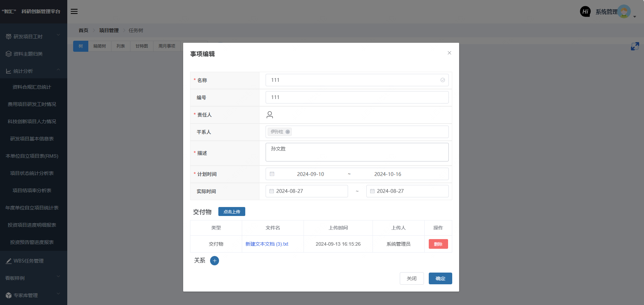The width and height of the screenshot is (644, 305).
Task: Click the person icon for 责任人
Action: pyautogui.click(x=270, y=115)
